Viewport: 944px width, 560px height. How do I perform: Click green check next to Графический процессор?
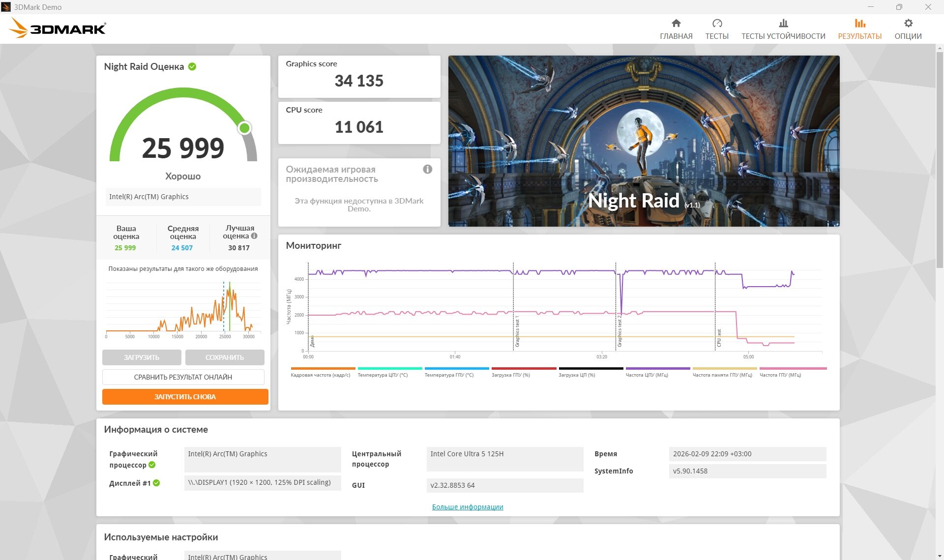pos(152,465)
